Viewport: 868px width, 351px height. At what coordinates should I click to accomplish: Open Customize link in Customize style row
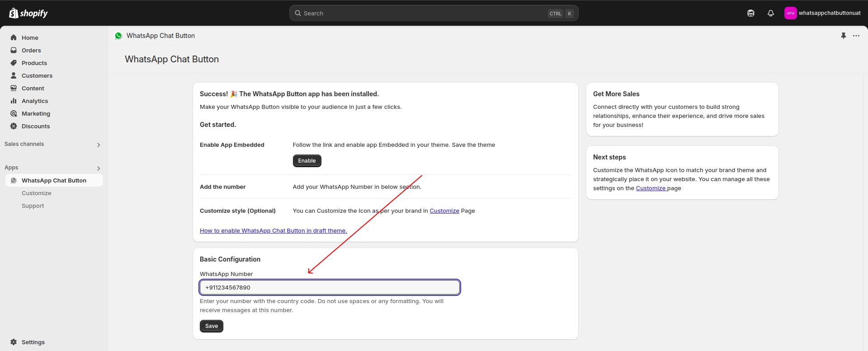pyautogui.click(x=444, y=211)
